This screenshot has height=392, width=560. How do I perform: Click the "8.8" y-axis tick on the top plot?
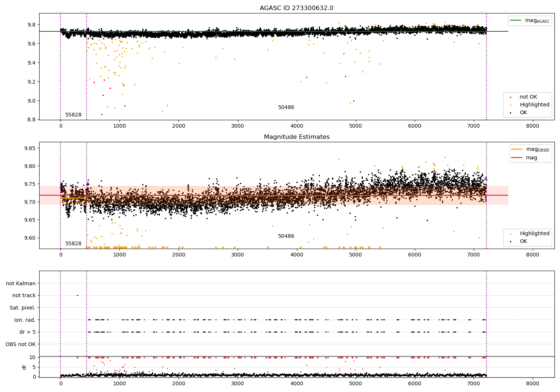pos(32,120)
